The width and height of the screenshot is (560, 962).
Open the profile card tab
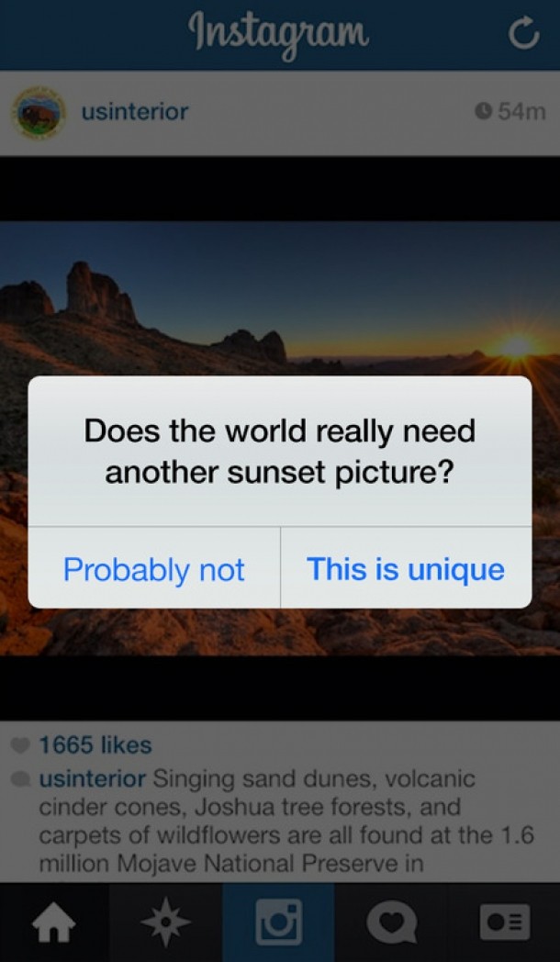point(504,923)
